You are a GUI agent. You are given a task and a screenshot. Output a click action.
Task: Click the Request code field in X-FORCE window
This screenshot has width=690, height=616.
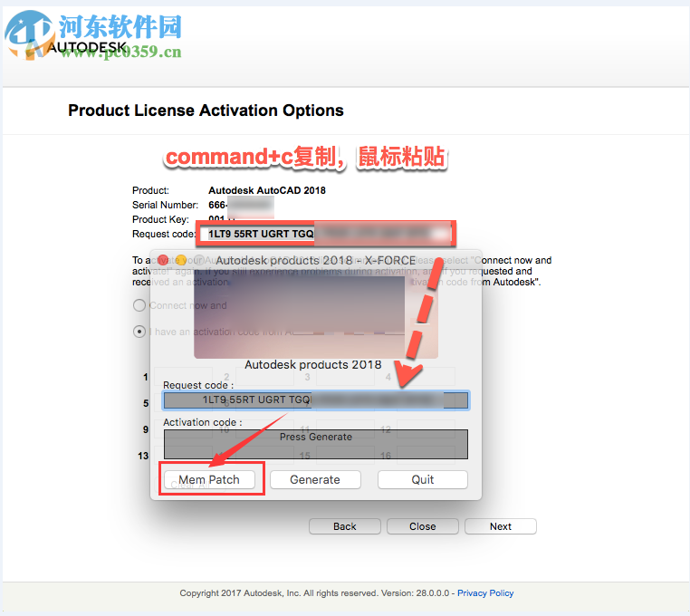pos(316,400)
